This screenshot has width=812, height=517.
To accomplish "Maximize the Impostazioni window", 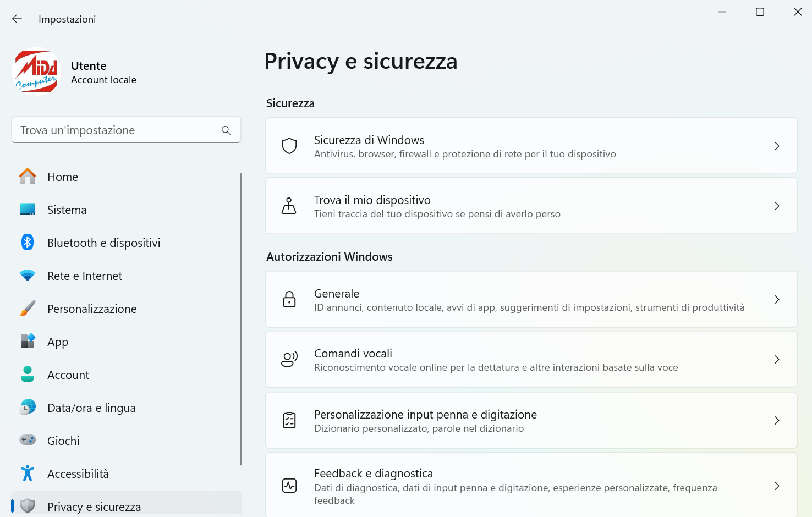I will (760, 12).
